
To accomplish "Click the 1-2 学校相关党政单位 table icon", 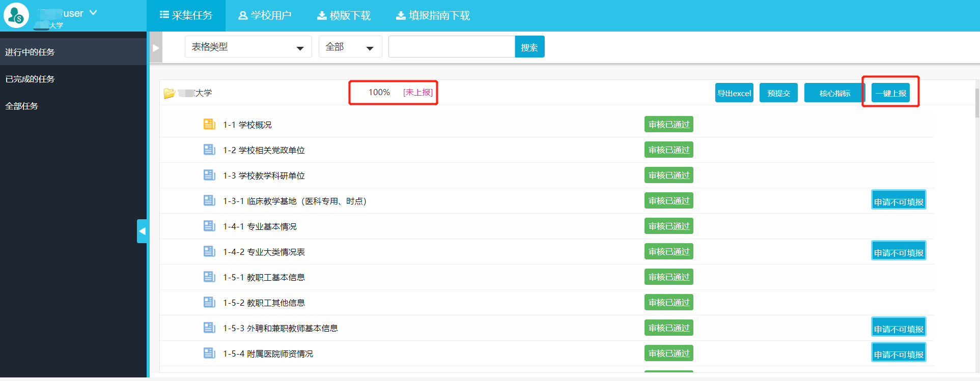I will click(209, 150).
